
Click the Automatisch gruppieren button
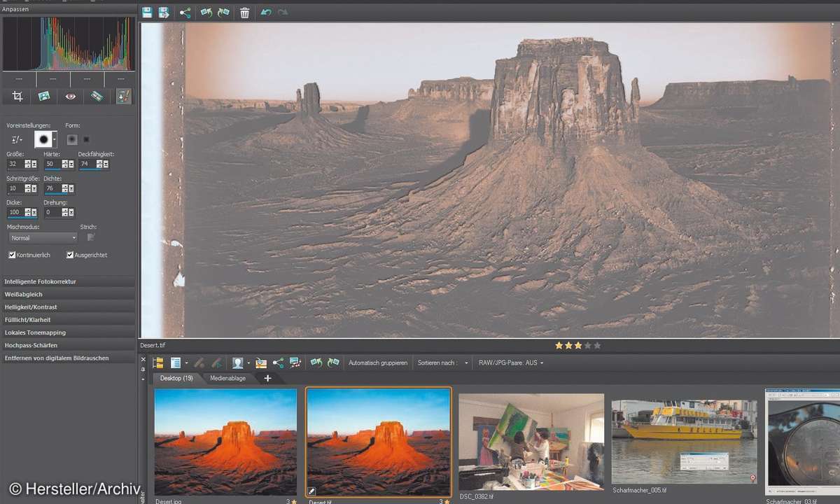tap(378, 363)
